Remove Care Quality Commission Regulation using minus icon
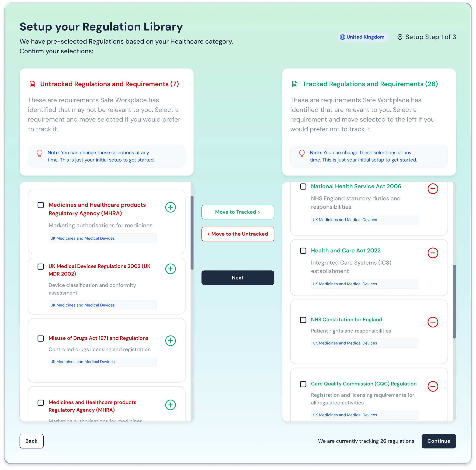 (x=433, y=386)
